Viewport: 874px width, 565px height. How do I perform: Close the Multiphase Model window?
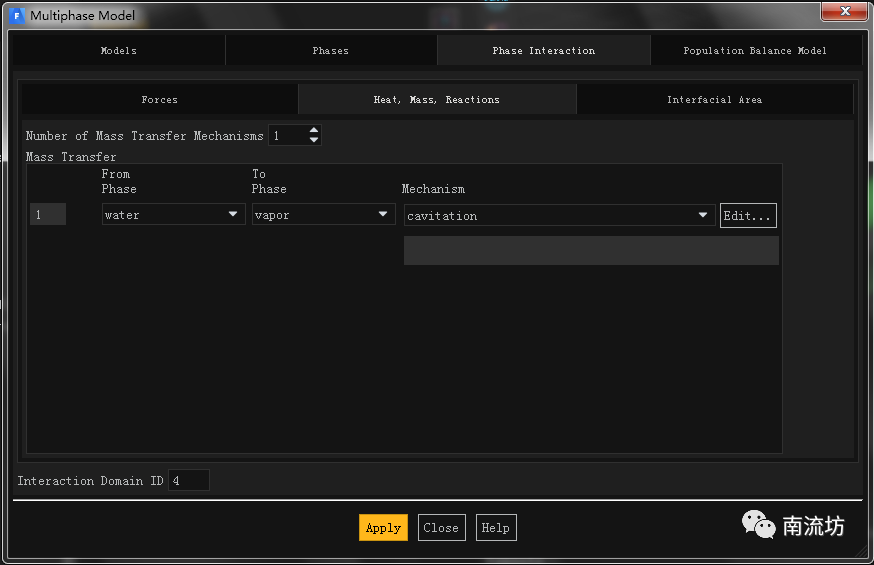coord(843,11)
